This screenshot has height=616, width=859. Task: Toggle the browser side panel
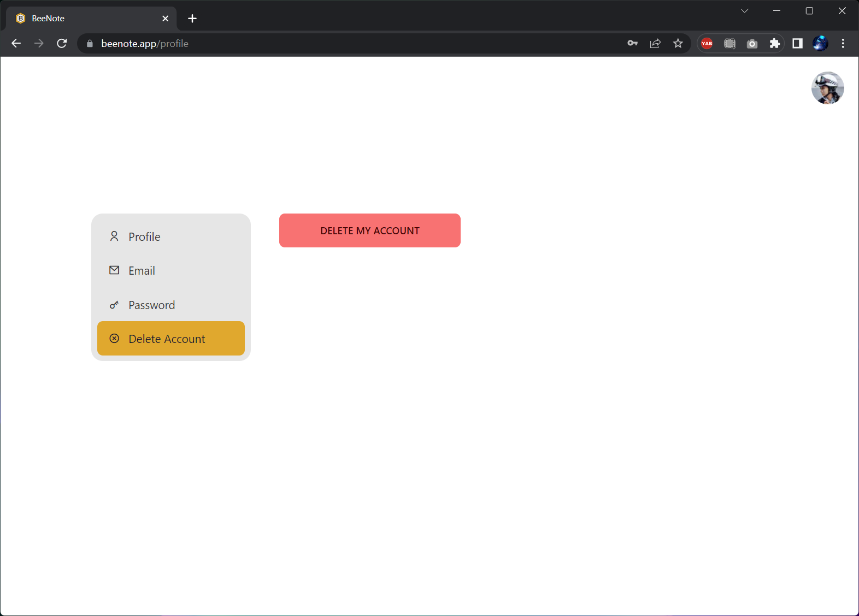(797, 44)
